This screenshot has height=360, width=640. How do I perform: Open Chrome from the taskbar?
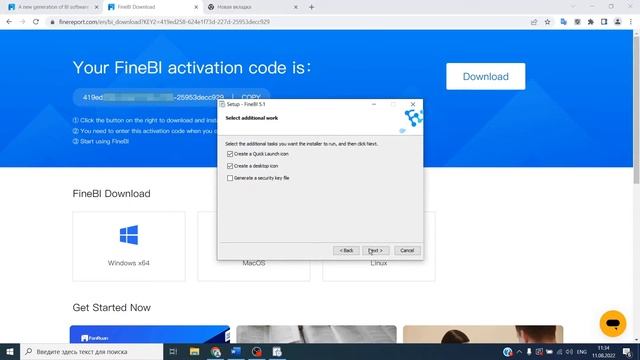click(x=216, y=351)
